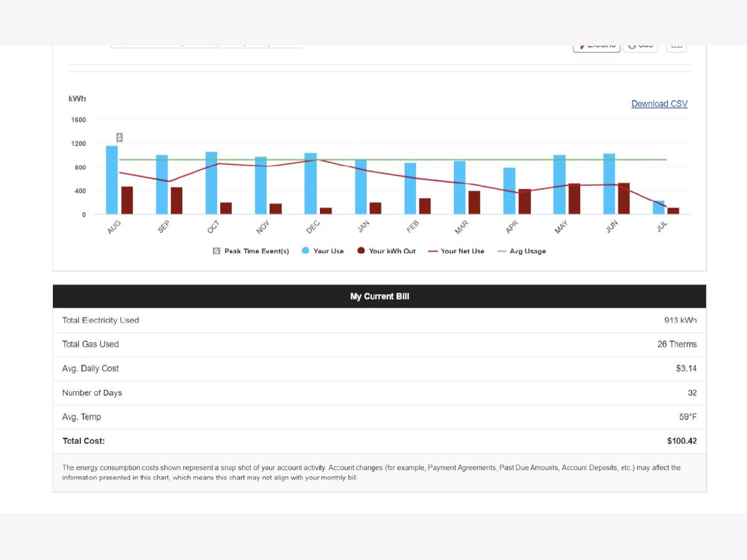The width and height of the screenshot is (747, 560).
Task: Open the partially visible dropdown at top
Action: (206, 46)
